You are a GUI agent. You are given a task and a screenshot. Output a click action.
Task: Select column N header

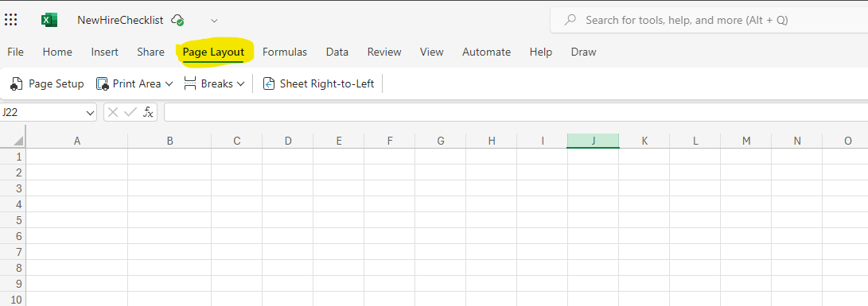(796, 141)
